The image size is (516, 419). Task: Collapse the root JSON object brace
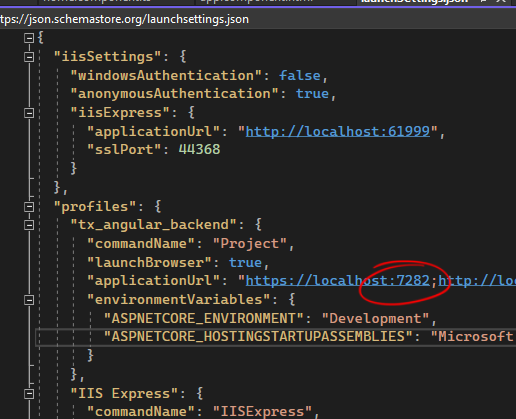29,38
